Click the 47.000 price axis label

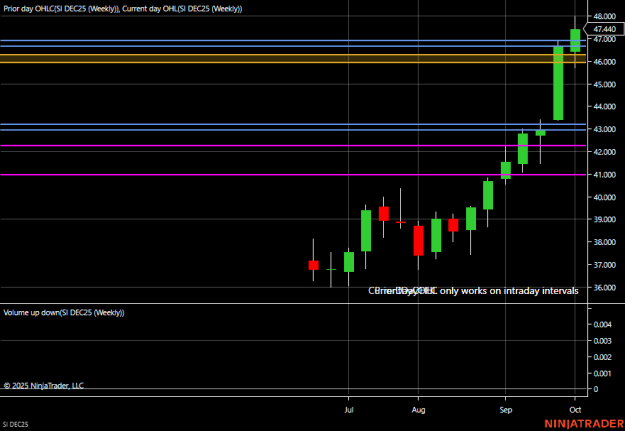[604, 39]
